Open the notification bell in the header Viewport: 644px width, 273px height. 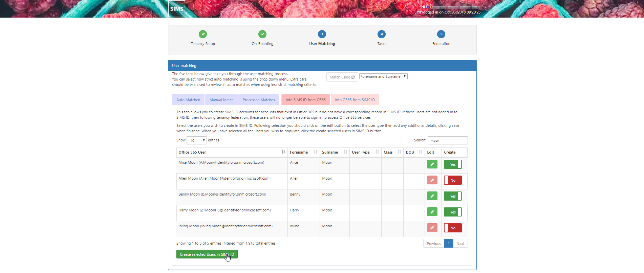click(403, 7)
